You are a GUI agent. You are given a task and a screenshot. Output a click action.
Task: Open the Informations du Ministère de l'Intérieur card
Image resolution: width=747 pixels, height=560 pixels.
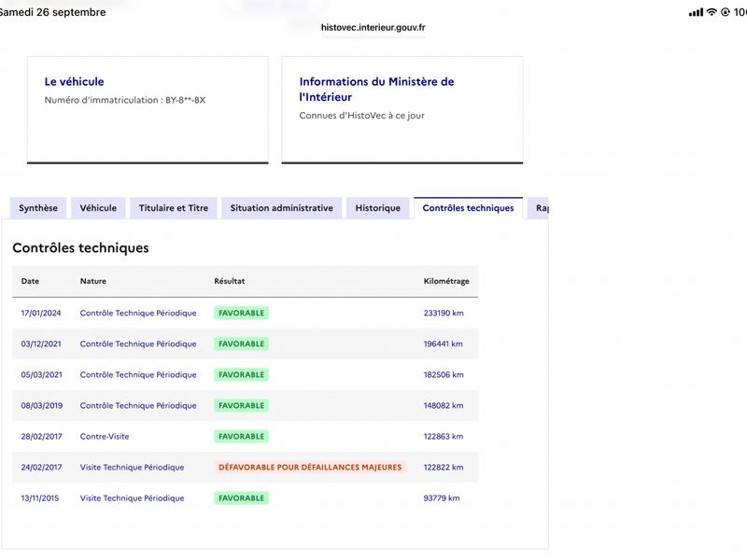(x=402, y=110)
